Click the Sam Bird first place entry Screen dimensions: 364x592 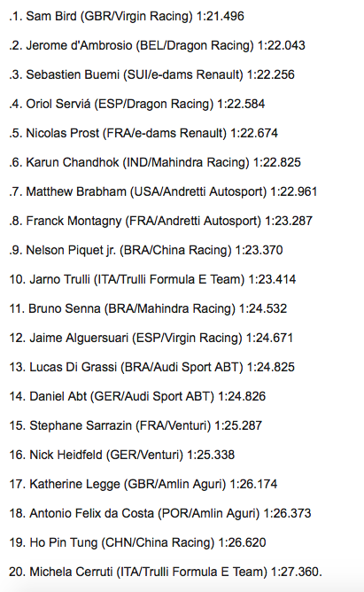[127, 16]
